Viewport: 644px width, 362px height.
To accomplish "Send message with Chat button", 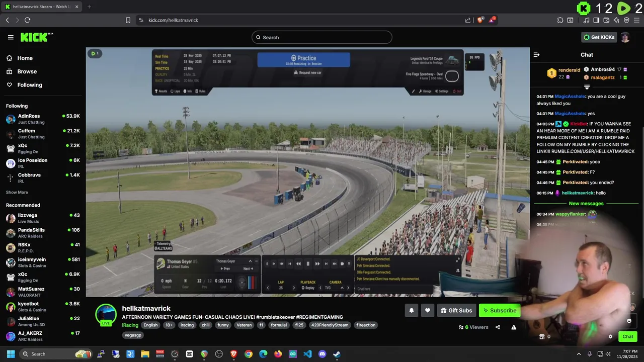I will coord(628,337).
